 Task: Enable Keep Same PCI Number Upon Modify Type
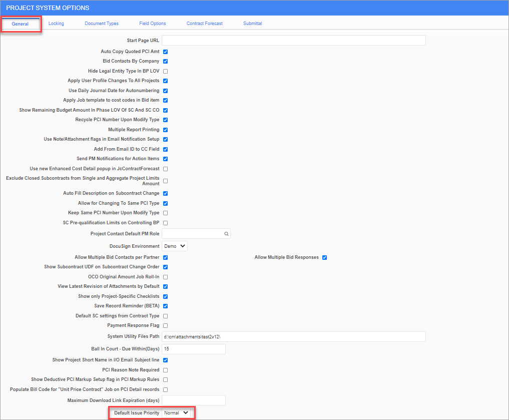(166, 213)
